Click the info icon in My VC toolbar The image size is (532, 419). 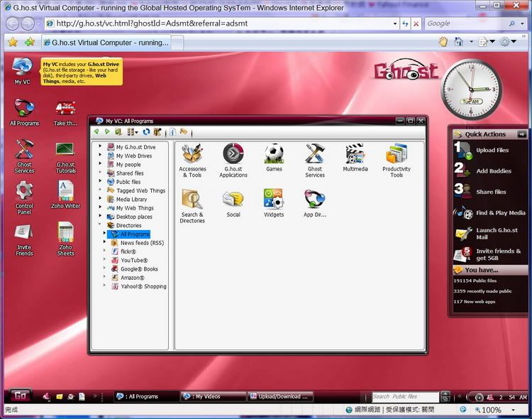[172, 132]
